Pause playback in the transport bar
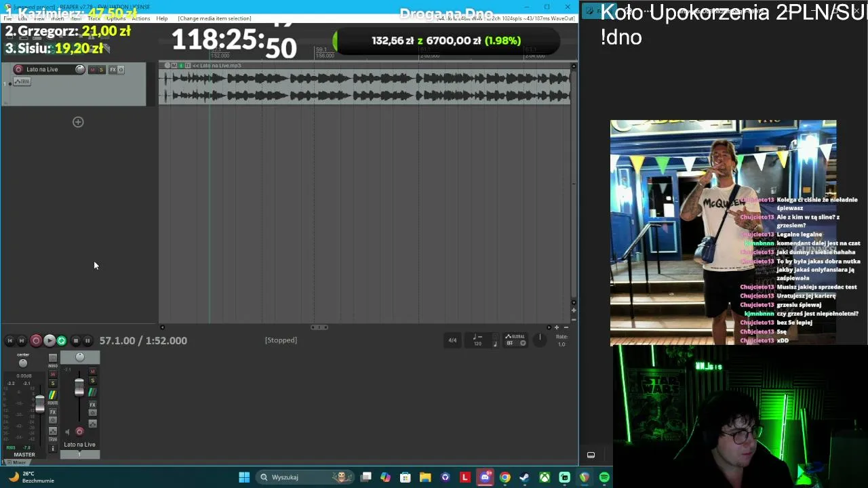This screenshot has width=868, height=488. tap(87, 340)
